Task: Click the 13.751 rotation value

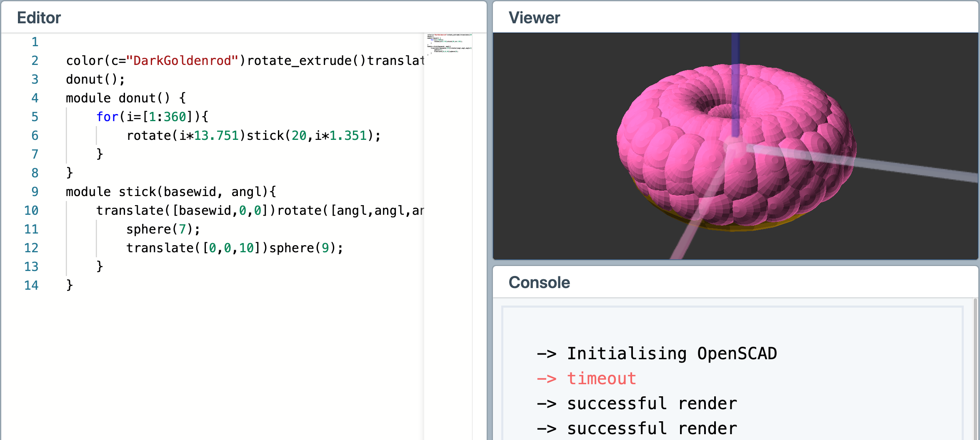Action: (x=216, y=136)
